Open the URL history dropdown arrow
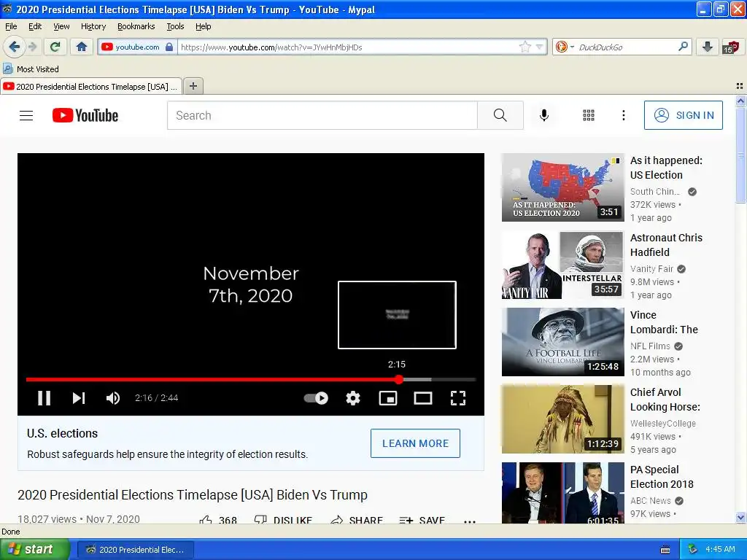Screen dimensions: 747x560 [540, 47]
